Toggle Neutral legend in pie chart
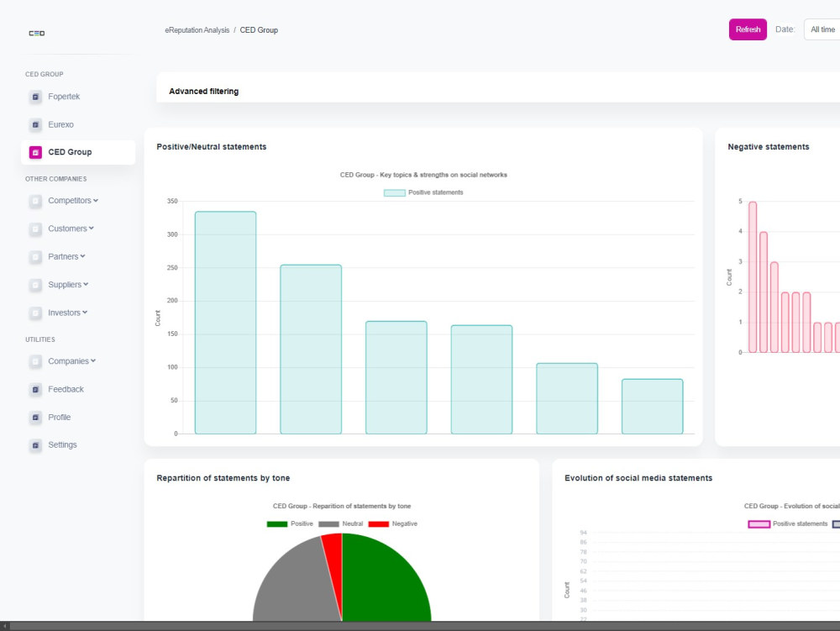840x631 pixels. pos(341,523)
